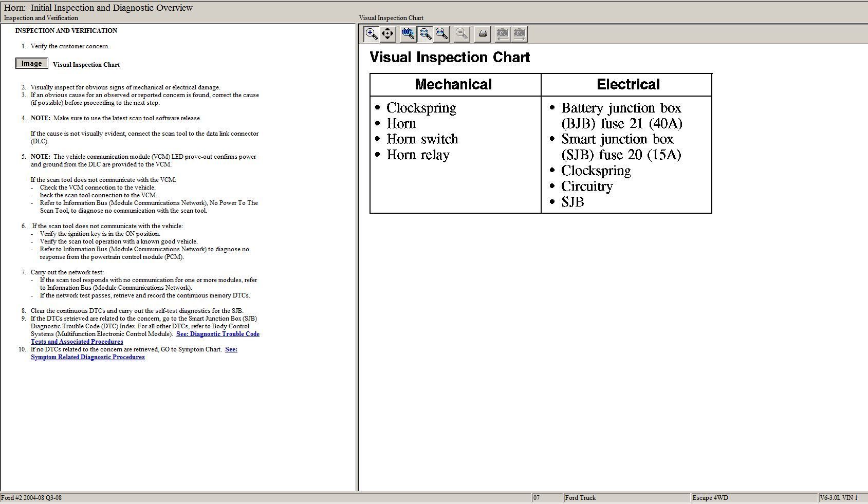Viewport: 868px width, 504px height.
Task: Open Diagnostic Trouble Code Tests link
Action: (217, 334)
